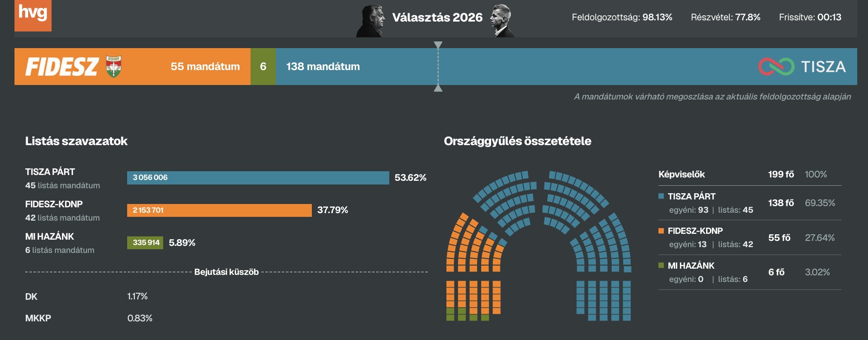The image size is (868, 340).
Task: Click the MKKP party row label
Action: click(x=38, y=318)
